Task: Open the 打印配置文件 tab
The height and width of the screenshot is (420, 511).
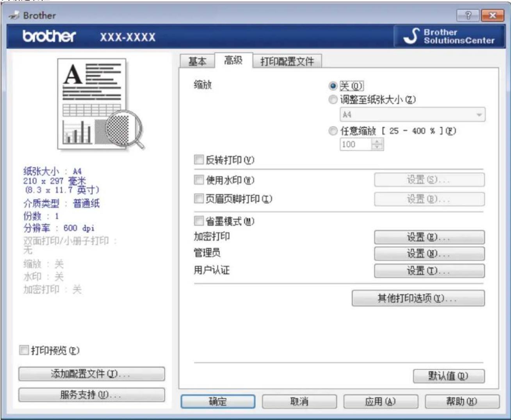Action: click(287, 61)
